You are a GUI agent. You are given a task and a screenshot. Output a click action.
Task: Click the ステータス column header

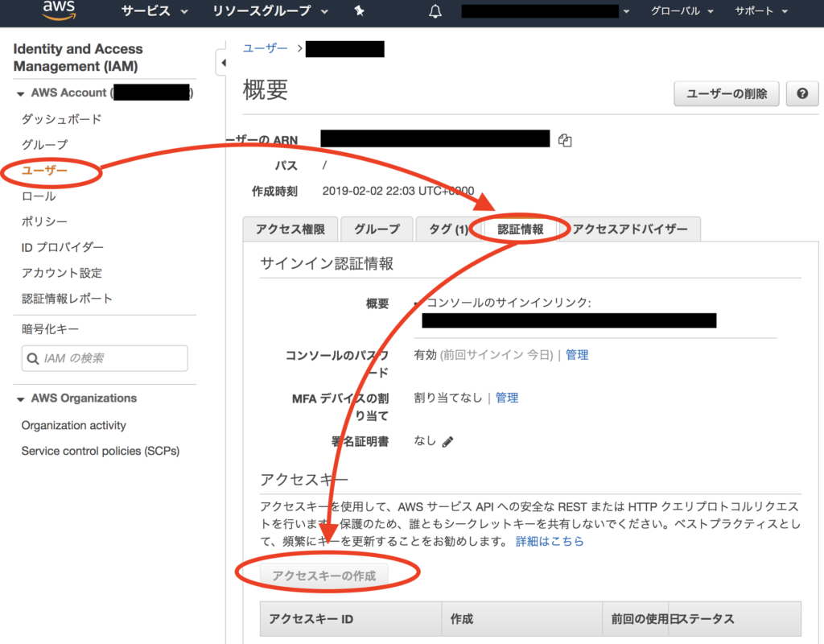[735, 619]
